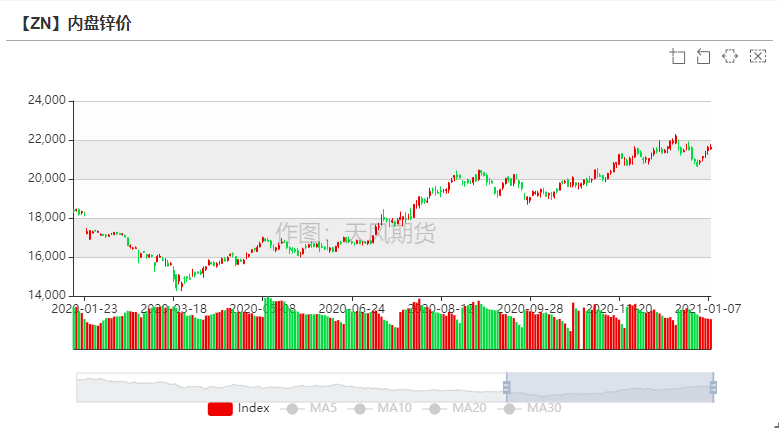This screenshot has width=779, height=431.
Task: Click the 天风期货 watermark on chart
Action: click(356, 234)
